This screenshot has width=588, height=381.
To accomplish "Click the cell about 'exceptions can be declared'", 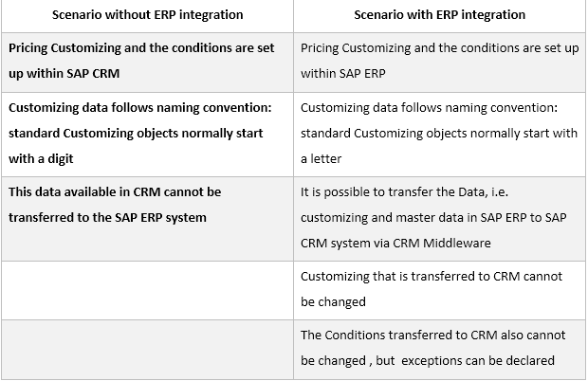I will (x=439, y=350).
